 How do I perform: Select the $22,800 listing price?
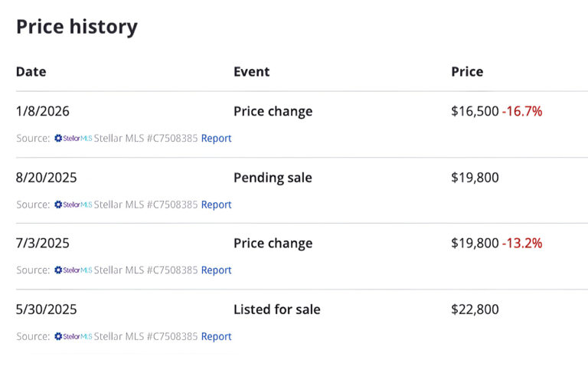click(x=475, y=309)
